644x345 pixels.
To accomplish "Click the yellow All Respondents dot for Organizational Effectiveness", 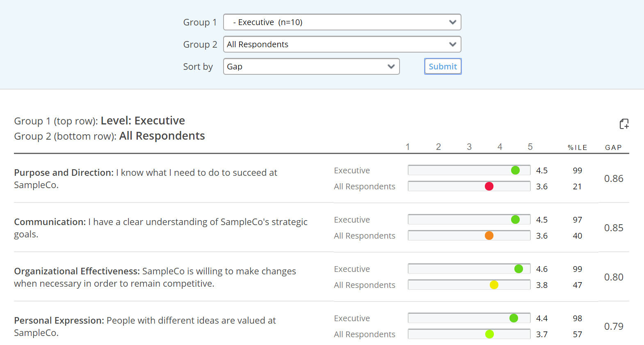I will [494, 285].
